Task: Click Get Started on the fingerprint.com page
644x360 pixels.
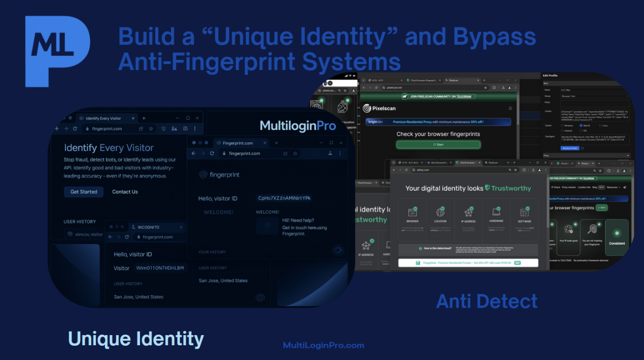Action: click(x=84, y=192)
